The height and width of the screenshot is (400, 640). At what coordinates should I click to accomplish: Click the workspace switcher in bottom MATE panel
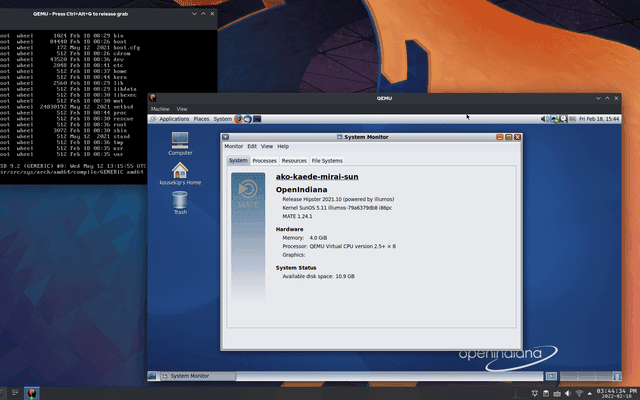pyautogui.click(x=586, y=376)
